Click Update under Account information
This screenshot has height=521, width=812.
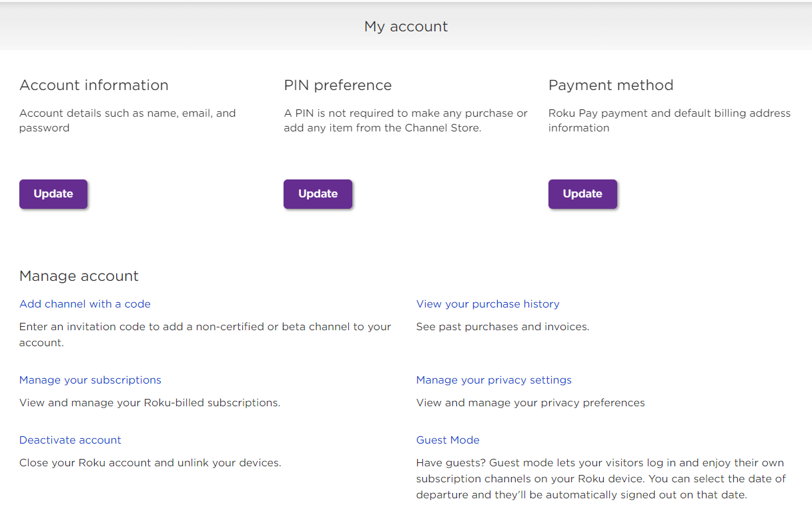(x=53, y=194)
